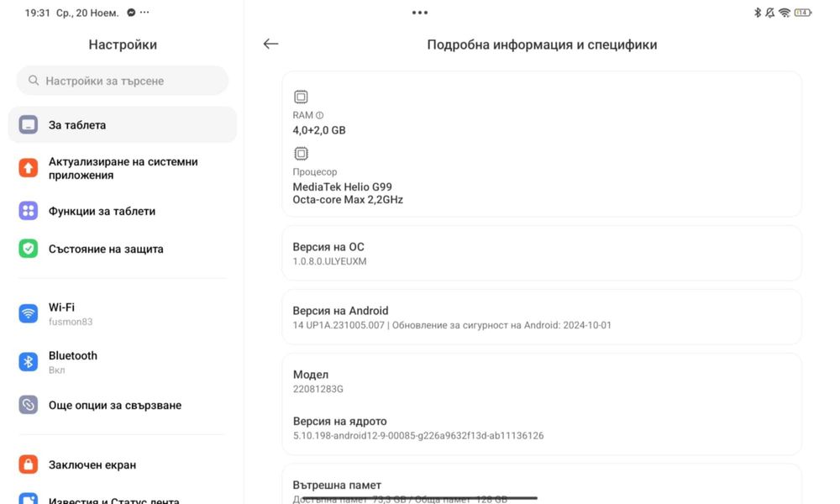Focus the settings search field
Screen dimensions: 840x504
(123, 81)
